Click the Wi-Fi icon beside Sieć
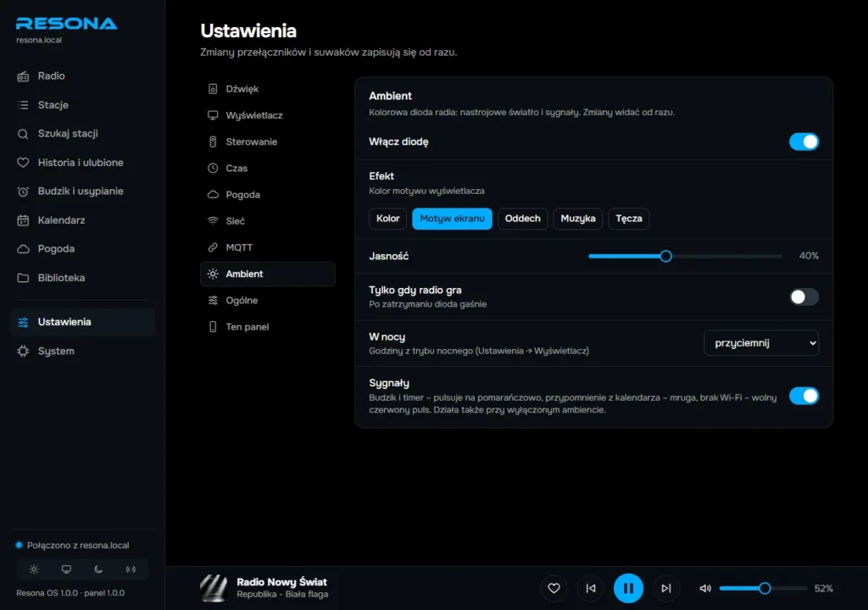Viewport: 868px width, 610px height. tap(213, 221)
